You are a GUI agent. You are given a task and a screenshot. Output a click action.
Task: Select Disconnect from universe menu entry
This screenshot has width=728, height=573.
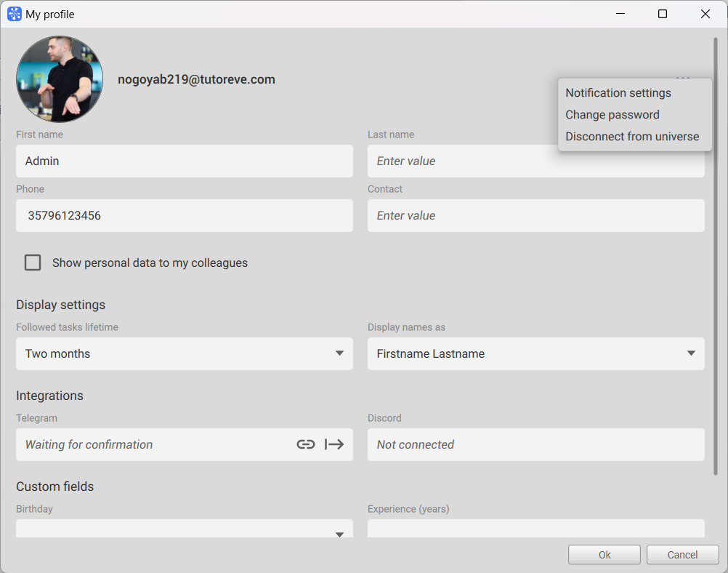[x=632, y=137]
